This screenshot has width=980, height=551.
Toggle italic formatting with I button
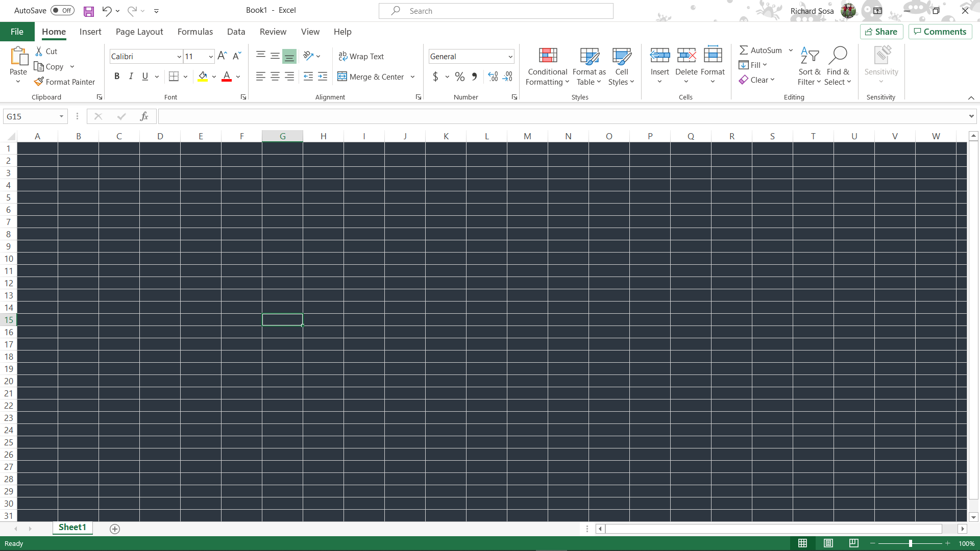point(131,77)
